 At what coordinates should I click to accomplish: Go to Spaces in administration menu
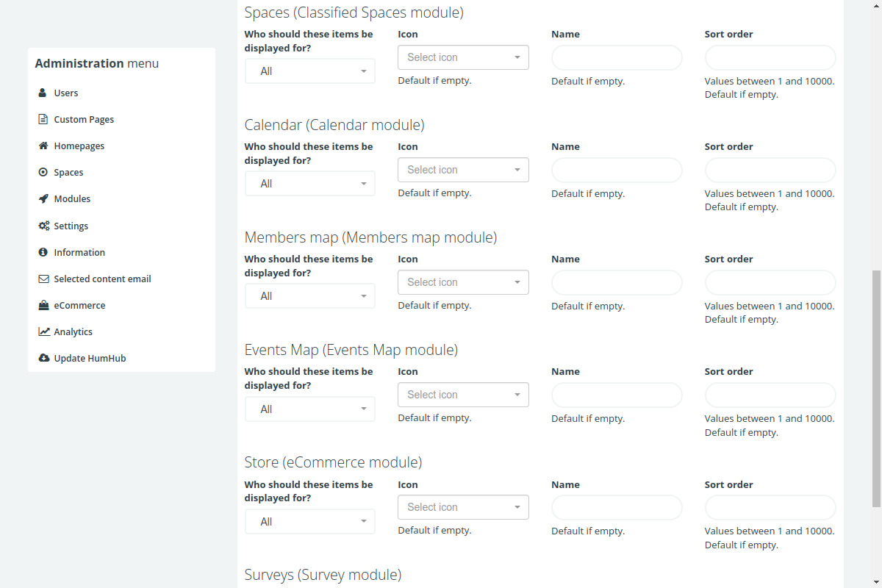[x=68, y=173]
